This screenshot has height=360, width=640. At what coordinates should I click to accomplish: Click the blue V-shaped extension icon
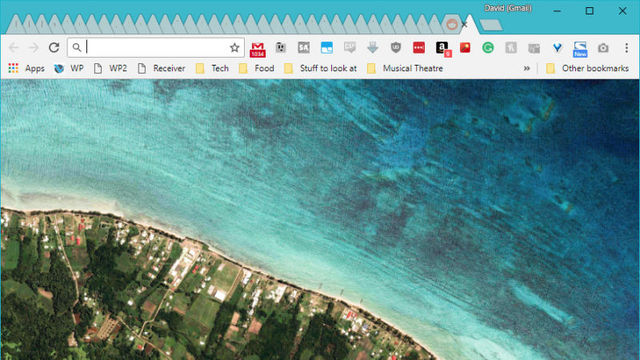[557, 48]
